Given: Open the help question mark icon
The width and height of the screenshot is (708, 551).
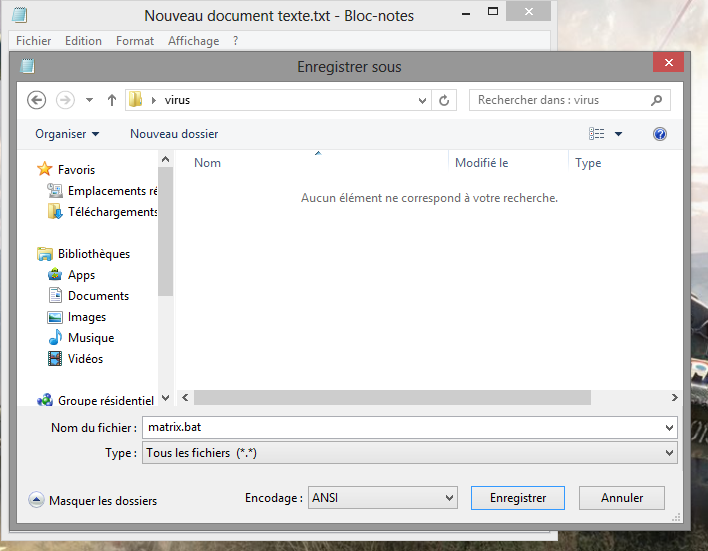Looking at the screenshot, I should point(659,134).
